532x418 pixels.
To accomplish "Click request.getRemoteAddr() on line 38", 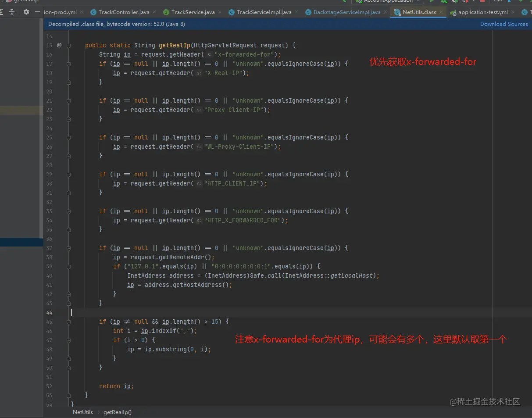I will pyautogui.click(x=171, y=257).
